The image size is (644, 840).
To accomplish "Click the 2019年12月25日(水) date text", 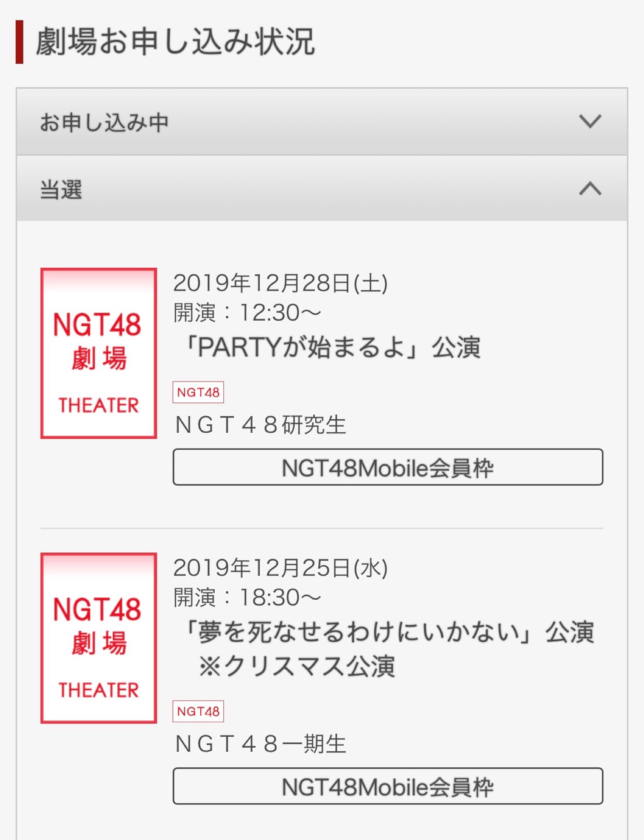I will (x=280, y=568).
